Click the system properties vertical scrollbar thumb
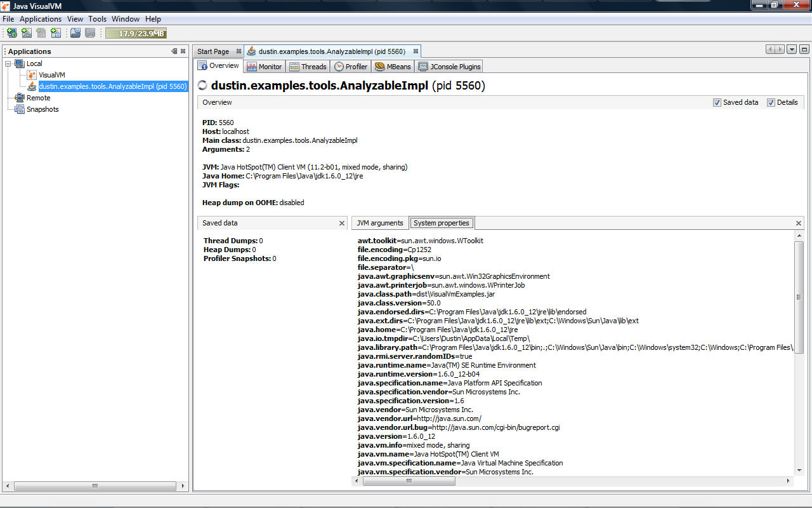The width and height of the screenshot is (812, 508). 799,297
